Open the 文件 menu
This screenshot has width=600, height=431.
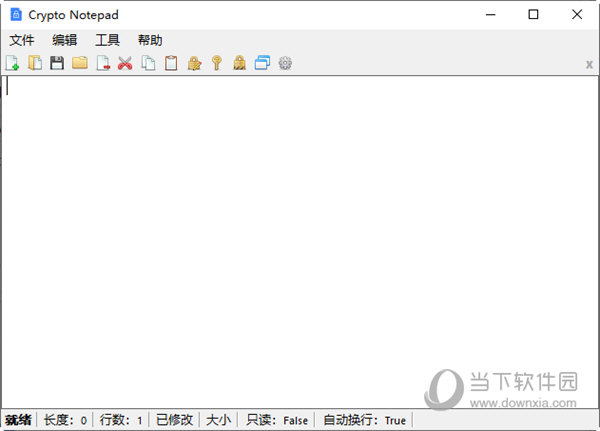(x=22, y=40)
